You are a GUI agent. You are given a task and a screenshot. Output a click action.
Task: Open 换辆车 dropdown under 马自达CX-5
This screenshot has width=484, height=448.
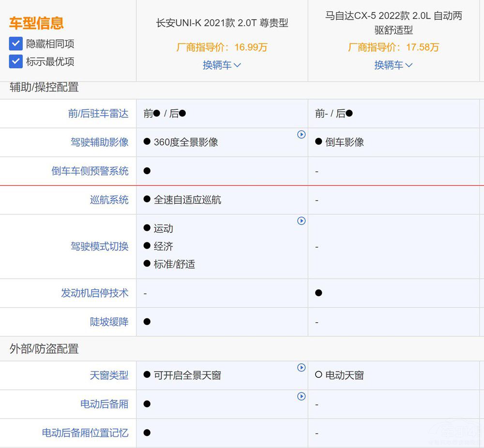pyautogui.click(x=393, y=65)
